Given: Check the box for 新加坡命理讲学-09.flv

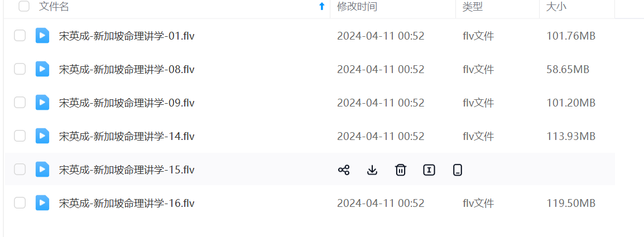Looking at the screenshot, I should 20,102.
